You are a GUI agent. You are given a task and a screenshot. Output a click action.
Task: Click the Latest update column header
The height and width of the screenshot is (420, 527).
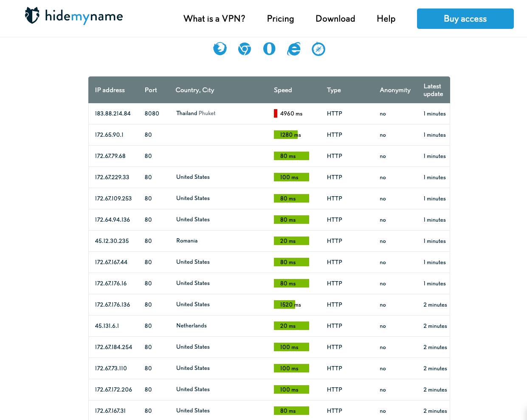click(x=433, y=90)
